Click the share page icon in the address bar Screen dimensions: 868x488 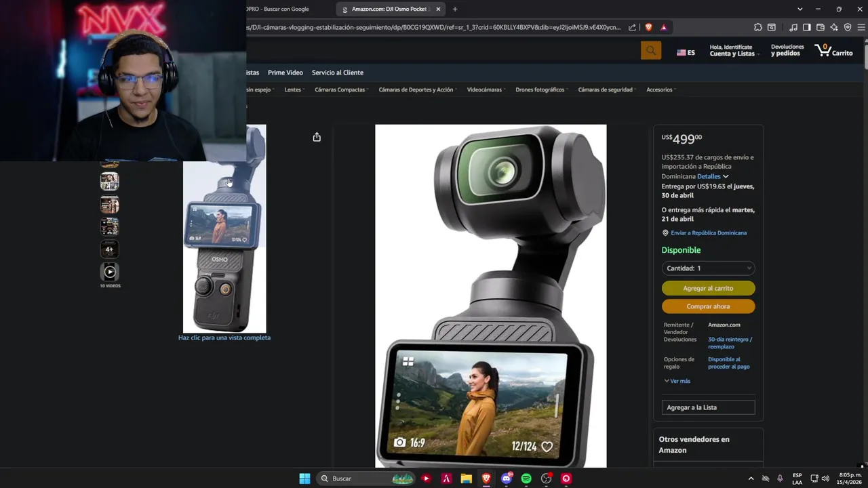[632, 27]
